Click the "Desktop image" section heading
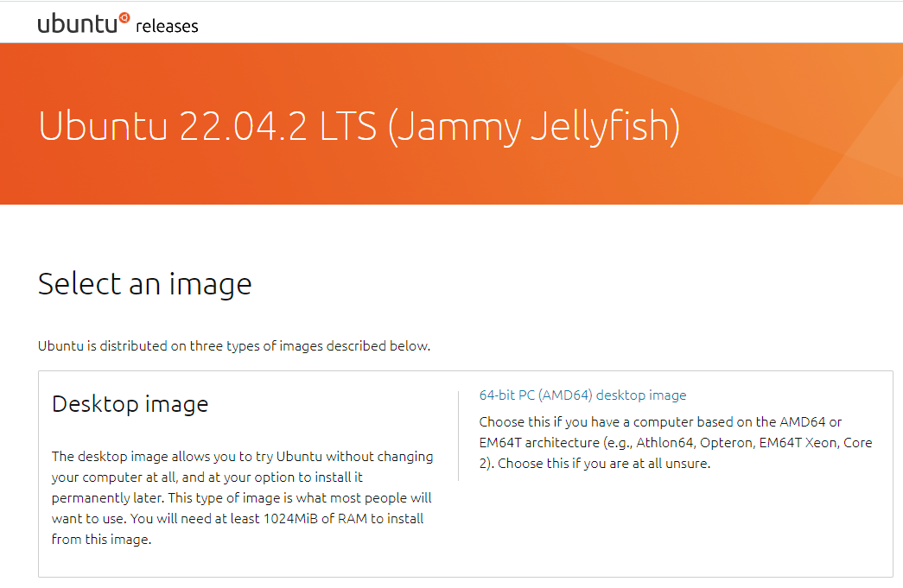Viewport: 903px width, 588px height. click(x=130, y=403)
